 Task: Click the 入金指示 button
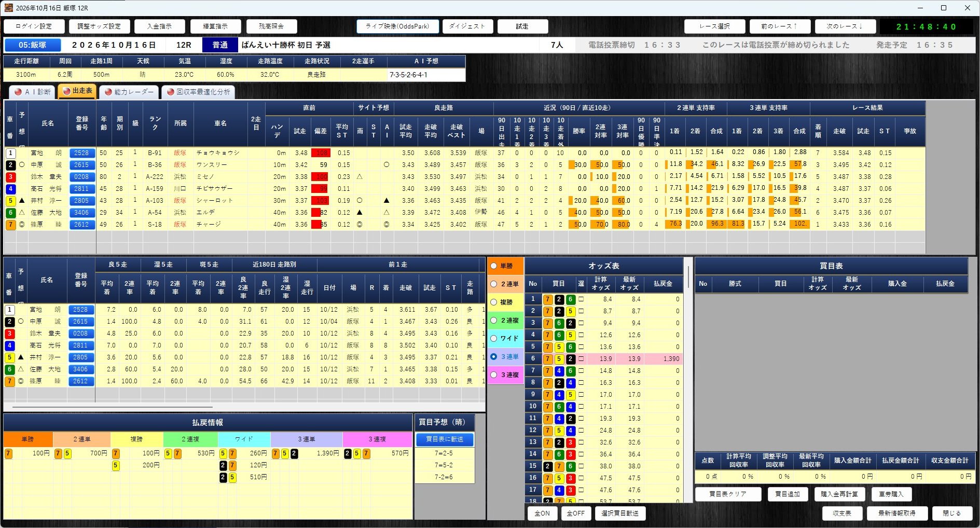[x=159, y=26]
